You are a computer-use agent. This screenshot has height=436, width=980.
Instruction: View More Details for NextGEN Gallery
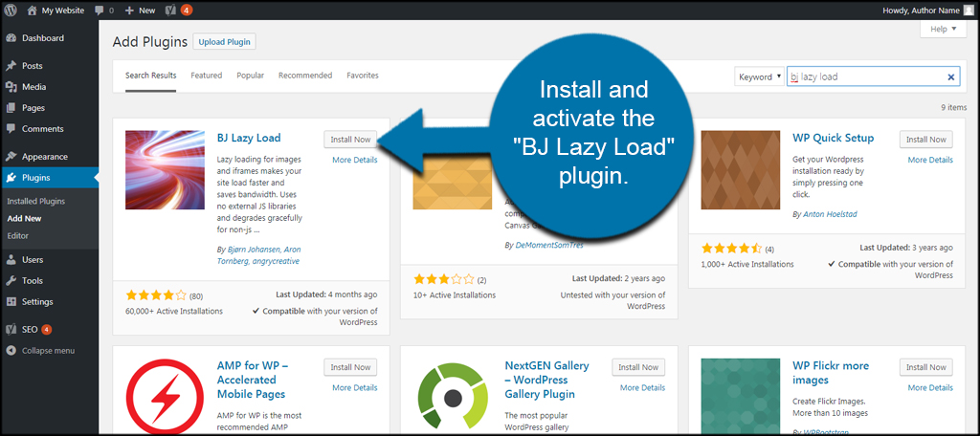[x=642, y=387]
